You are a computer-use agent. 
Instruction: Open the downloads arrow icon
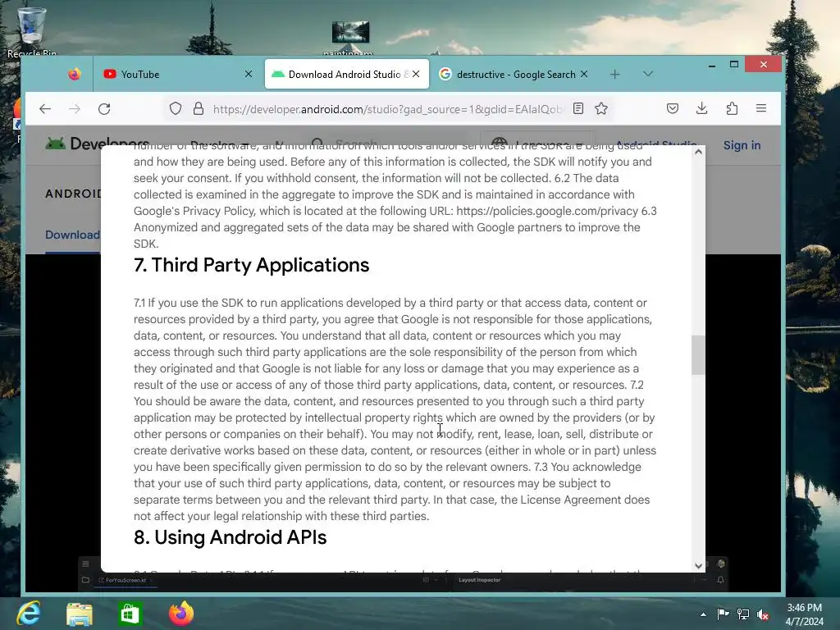click(702, 109)
